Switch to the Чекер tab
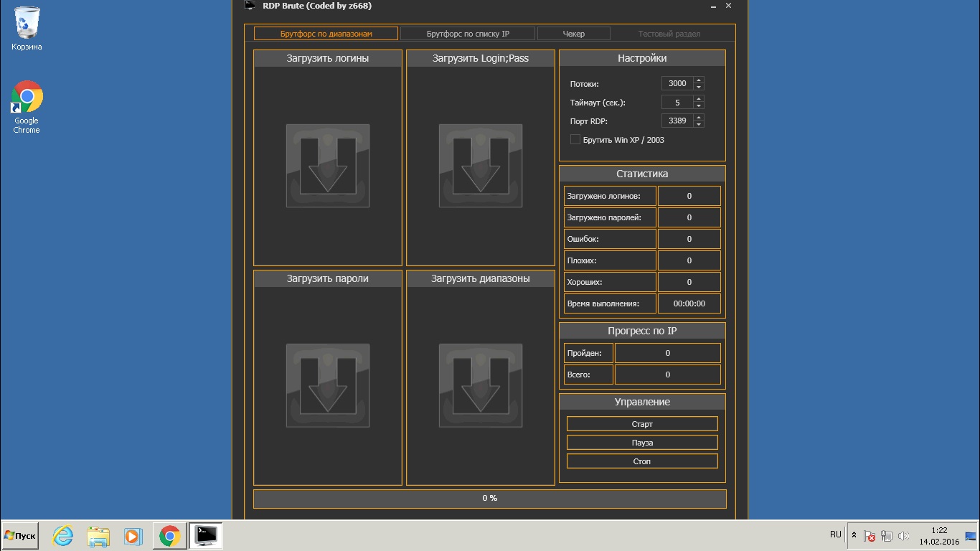 [573, 33]
